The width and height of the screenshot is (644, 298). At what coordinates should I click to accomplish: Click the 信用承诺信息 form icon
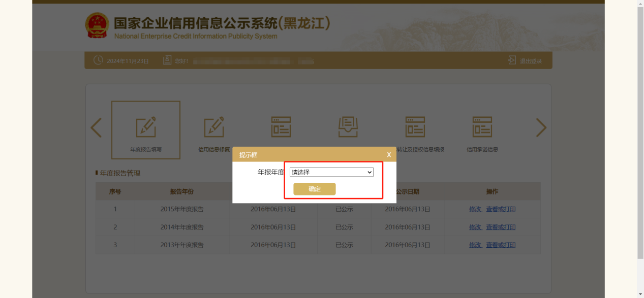[482, 127]
